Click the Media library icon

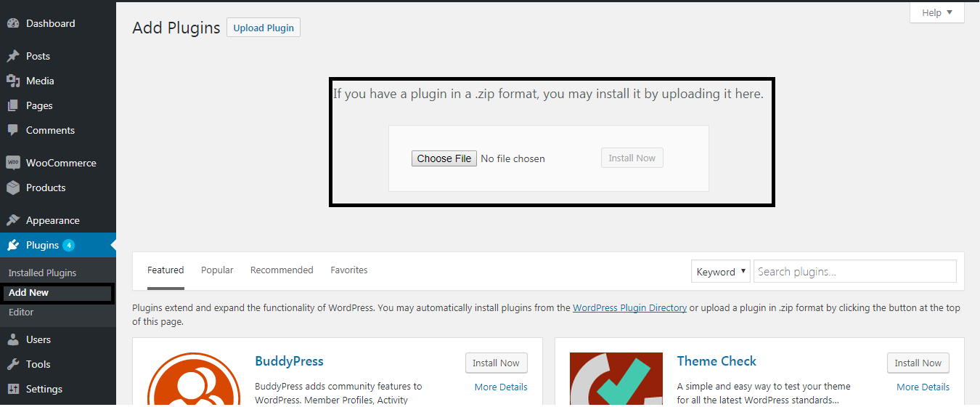point(13,81)
